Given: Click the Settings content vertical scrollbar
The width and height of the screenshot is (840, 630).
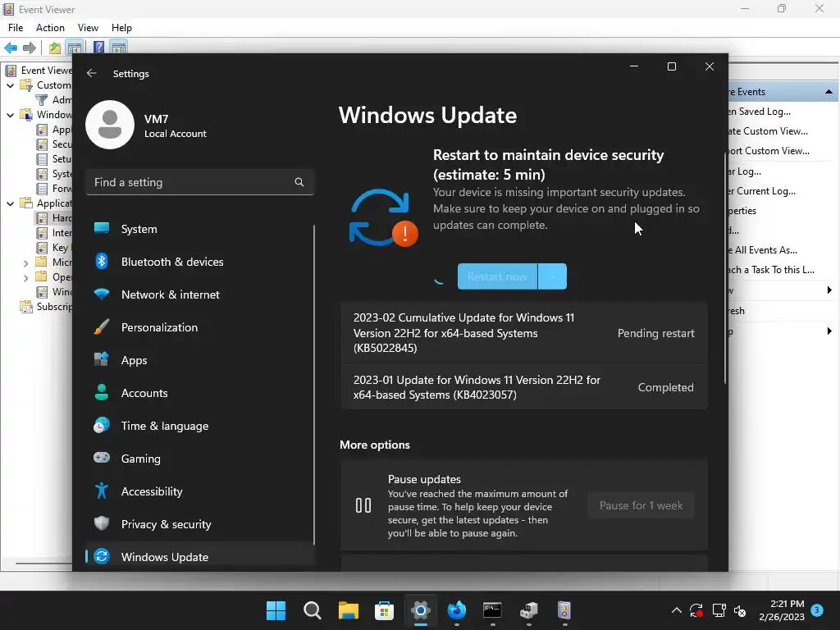Looking at the screenshot, I should pyautogui.click(x=725, y=268).
